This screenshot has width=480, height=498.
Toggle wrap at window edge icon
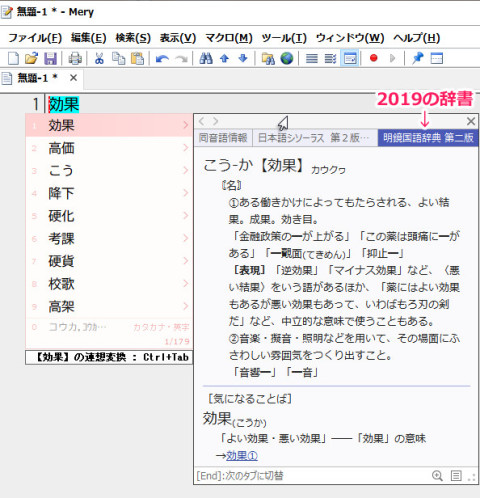click(350, 59)
